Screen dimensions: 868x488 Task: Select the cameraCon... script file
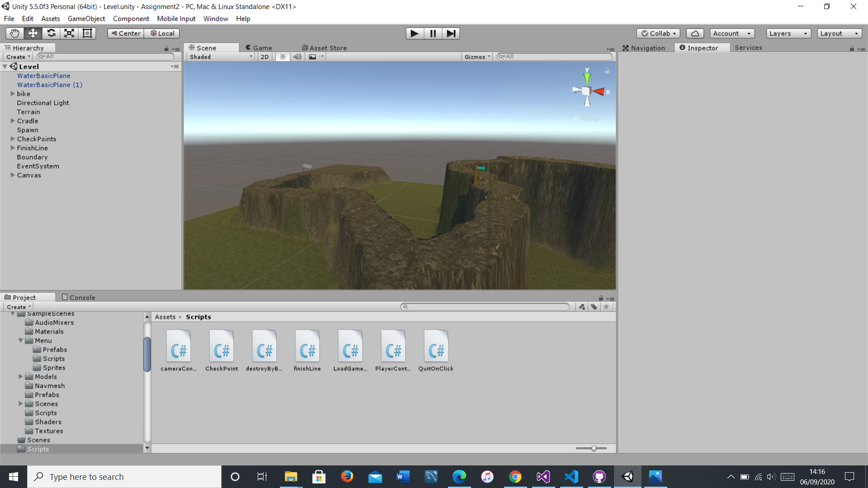(x=179, y=351)
